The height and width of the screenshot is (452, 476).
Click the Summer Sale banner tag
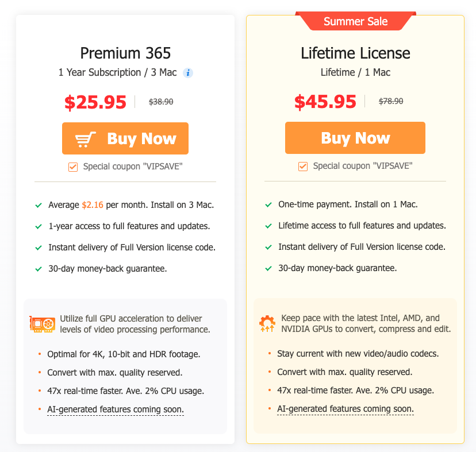[x=355, y=22]
